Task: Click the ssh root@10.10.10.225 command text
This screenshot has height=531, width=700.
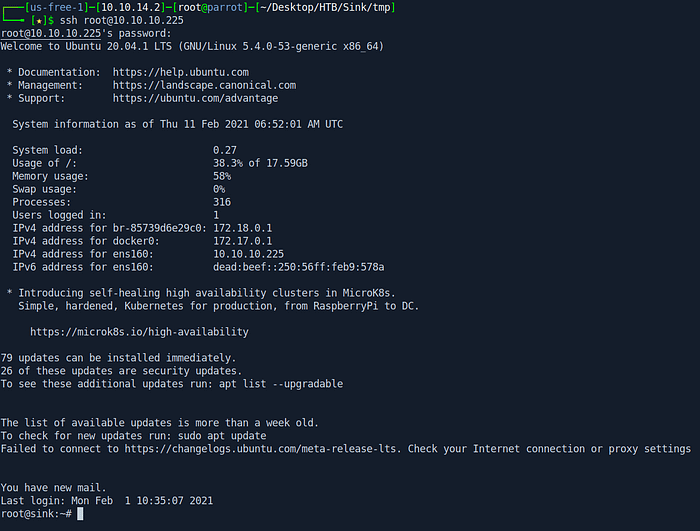Action: tap(121, 21)
